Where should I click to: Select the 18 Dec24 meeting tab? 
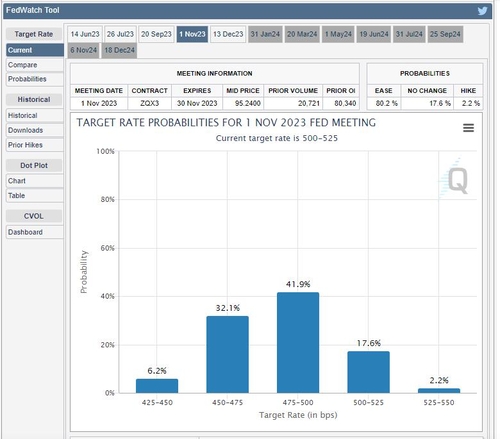click(119, 50)
